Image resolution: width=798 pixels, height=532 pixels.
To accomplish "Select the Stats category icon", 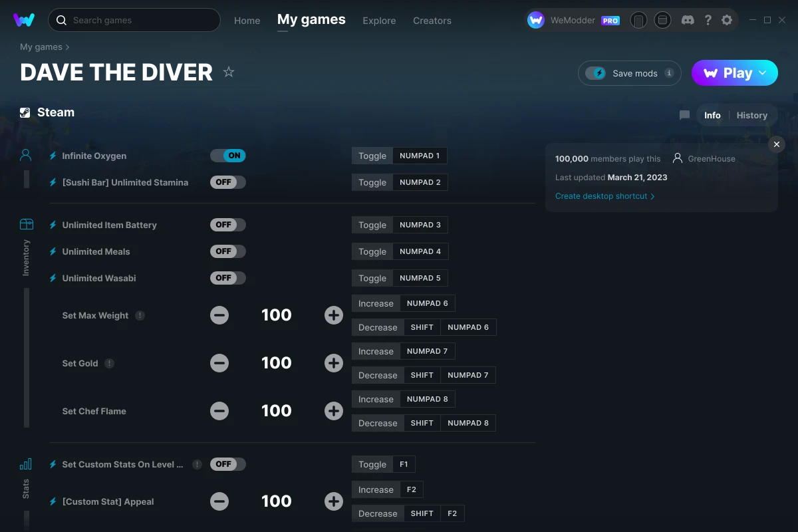I will pyautogui.click(x=26, y=464).
